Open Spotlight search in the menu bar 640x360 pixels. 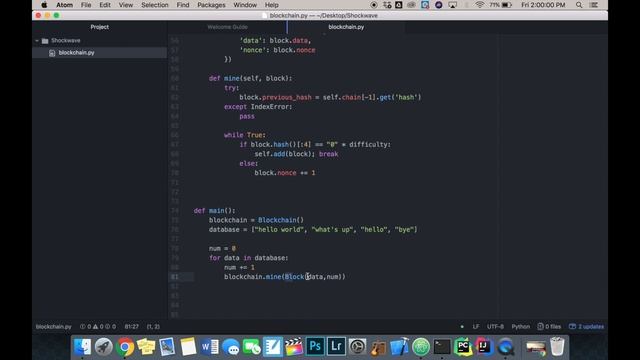tap(579, 5)
